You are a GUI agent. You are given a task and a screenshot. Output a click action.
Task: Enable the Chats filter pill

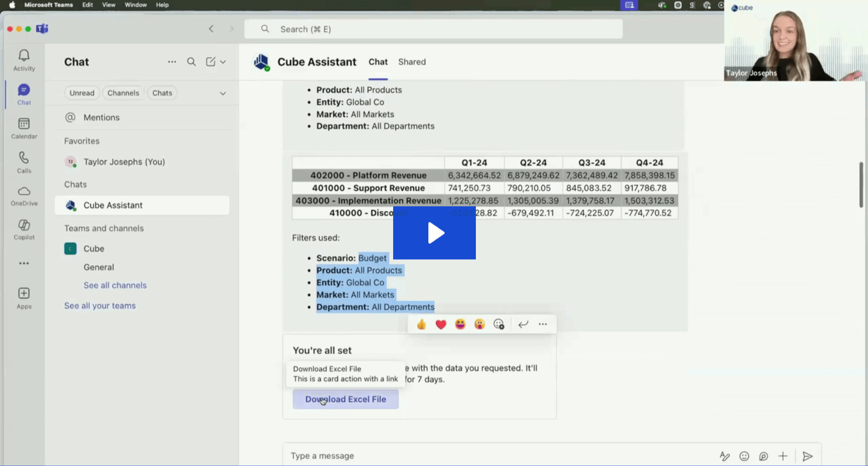click(162, 92)
